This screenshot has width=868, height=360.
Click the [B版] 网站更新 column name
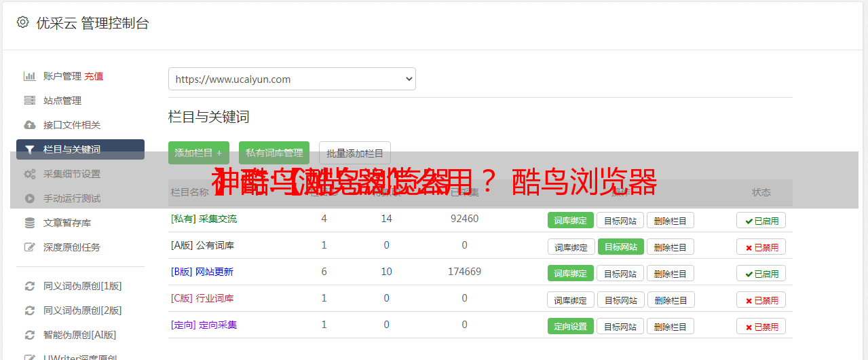[202, 272]
